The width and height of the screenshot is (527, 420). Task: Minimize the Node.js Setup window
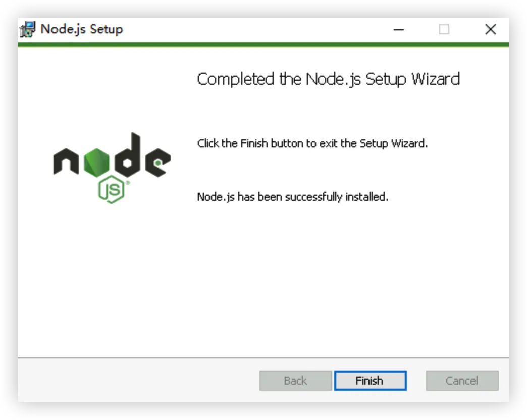(399, 30)
